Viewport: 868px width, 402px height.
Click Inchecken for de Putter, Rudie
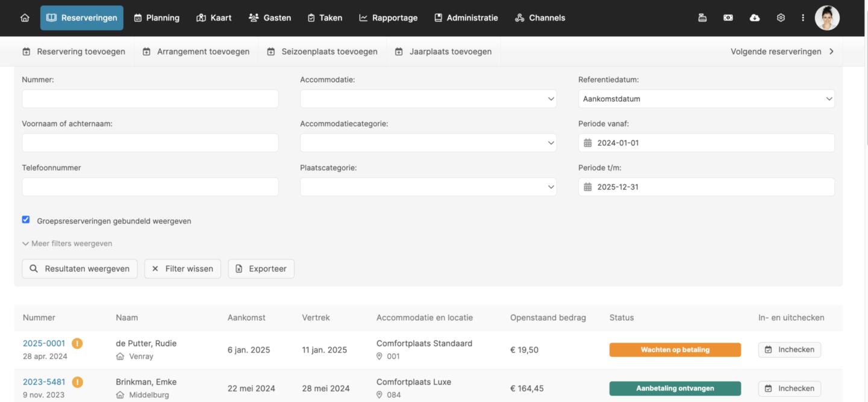click(x=789, y=350)
